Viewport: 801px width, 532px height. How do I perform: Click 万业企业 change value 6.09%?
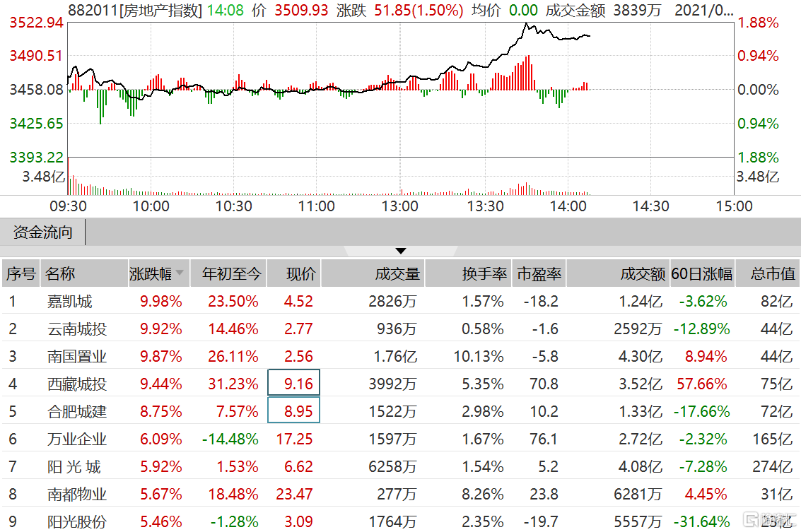tap(161, 439)
